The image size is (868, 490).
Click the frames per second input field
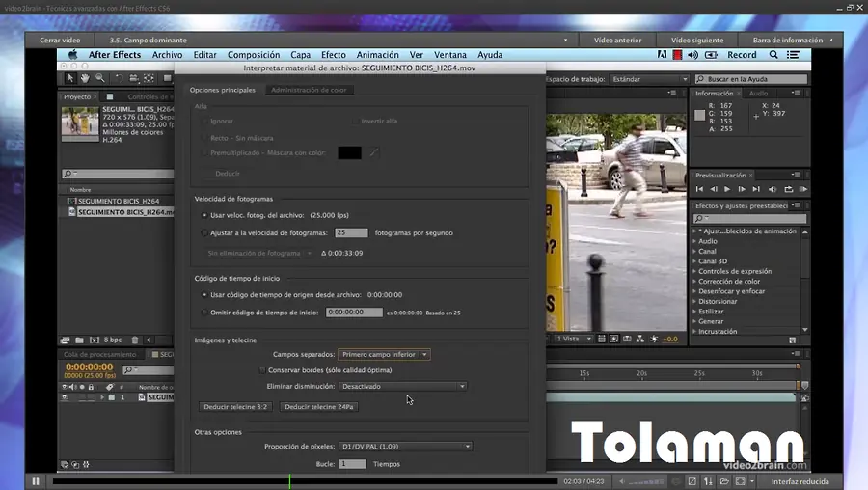pyautogui.click(x=351, y=232)
